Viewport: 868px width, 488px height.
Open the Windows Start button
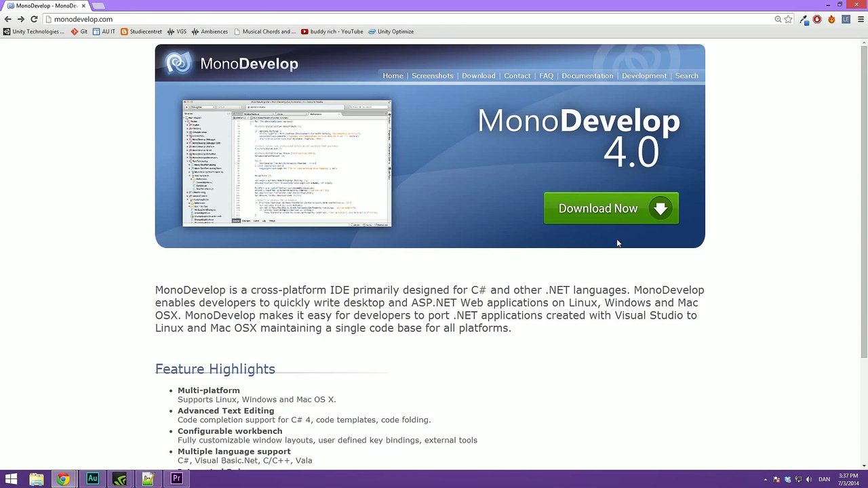tap(11, 479)
